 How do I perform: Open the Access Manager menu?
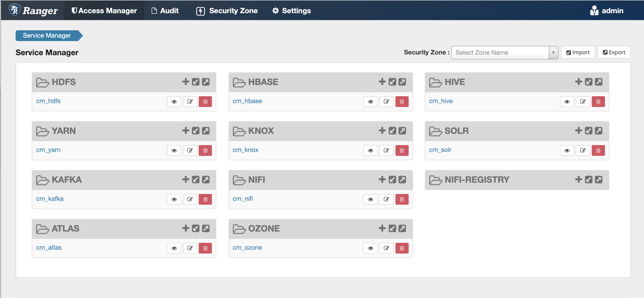tap(104, 11)
